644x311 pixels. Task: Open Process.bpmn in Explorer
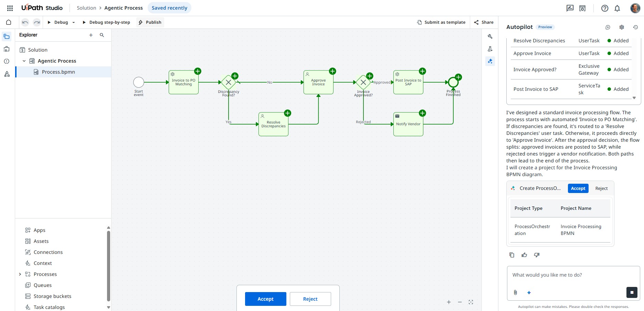coord(63,72)
